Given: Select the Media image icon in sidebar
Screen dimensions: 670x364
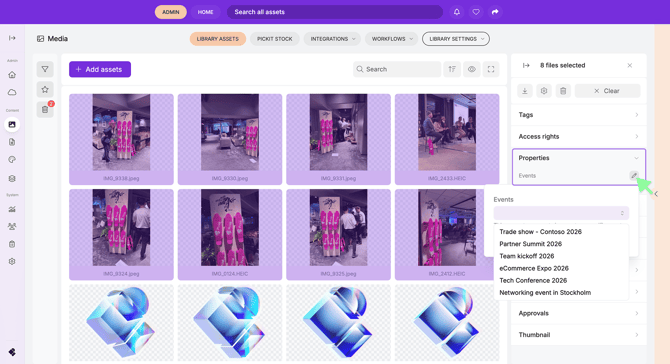Looking at the screenshot, I should click(x=12, y=124).
